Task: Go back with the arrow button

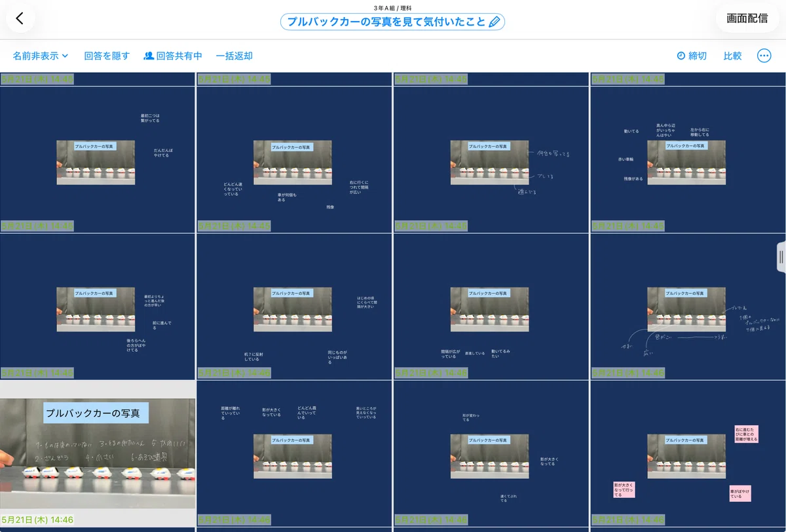Action: tap(20, 19)
